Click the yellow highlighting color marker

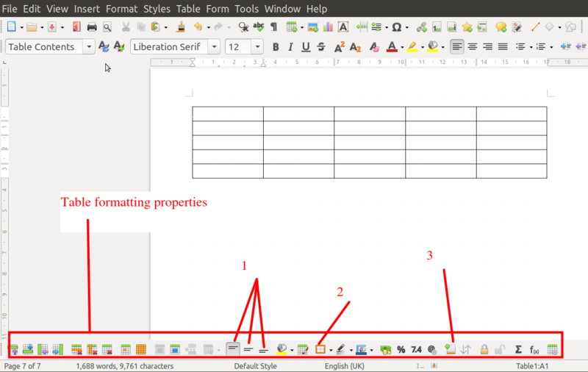pos(412,47)
